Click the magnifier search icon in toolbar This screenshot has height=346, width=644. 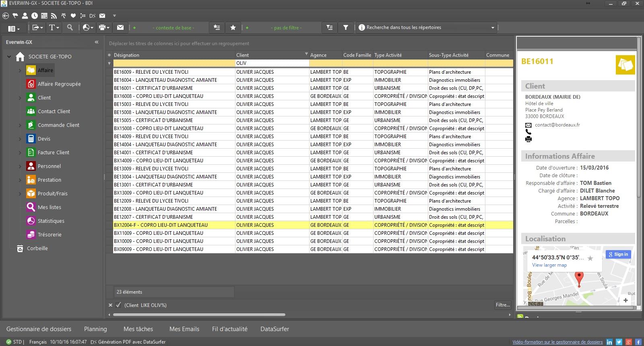pos(70,27)
